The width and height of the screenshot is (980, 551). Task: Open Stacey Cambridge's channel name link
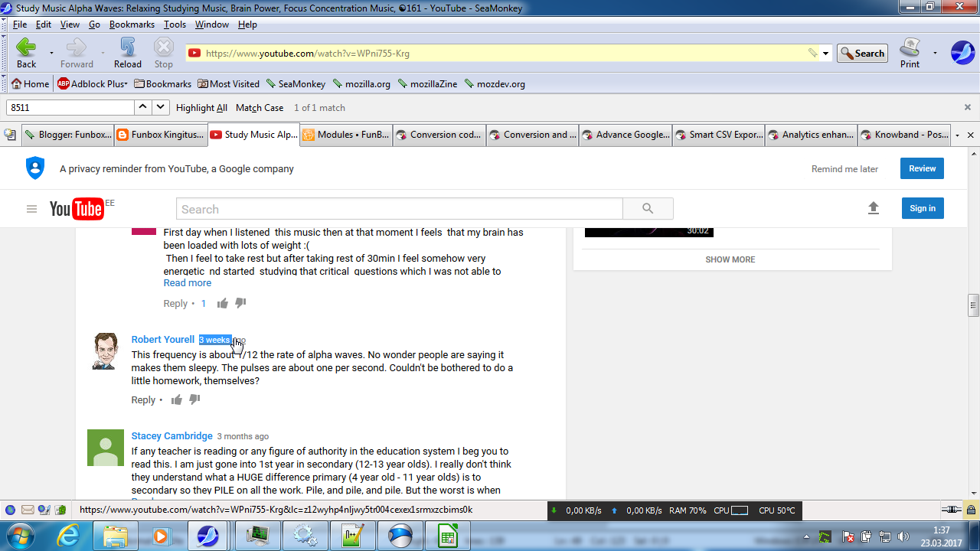pos(172,436)
